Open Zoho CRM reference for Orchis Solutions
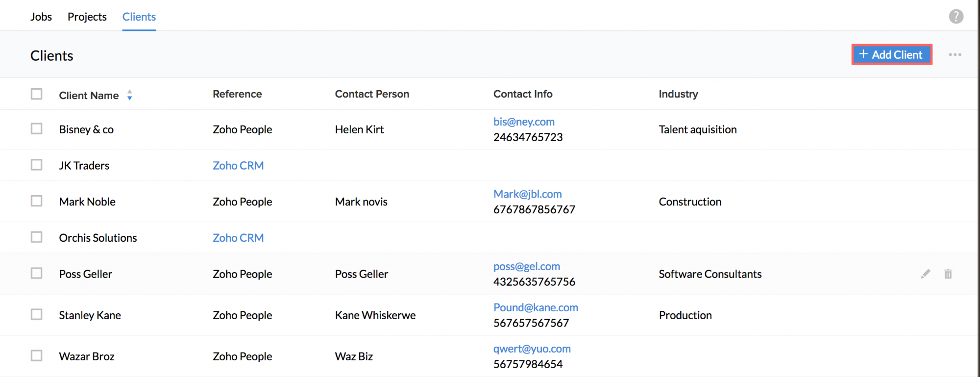 [238, 238]
